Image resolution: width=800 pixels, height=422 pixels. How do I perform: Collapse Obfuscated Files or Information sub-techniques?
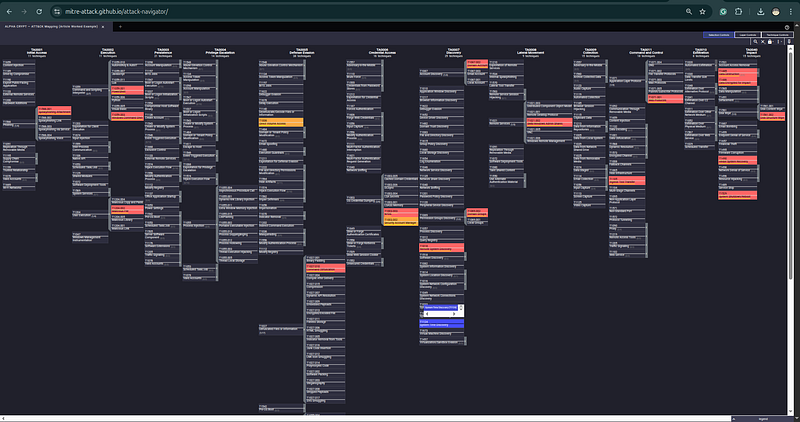305,329
